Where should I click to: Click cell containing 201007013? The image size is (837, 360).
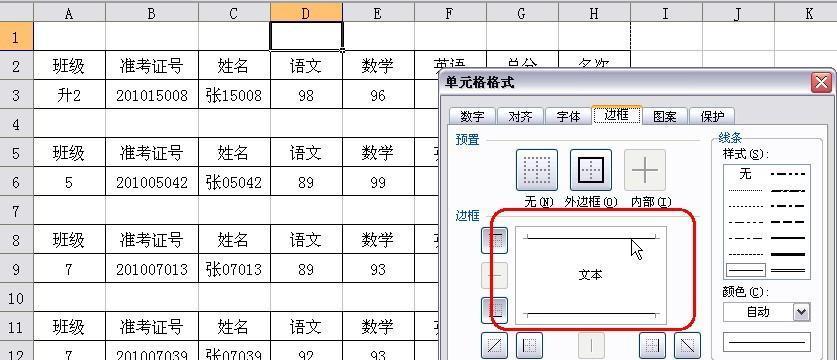[x=152, y=269]
